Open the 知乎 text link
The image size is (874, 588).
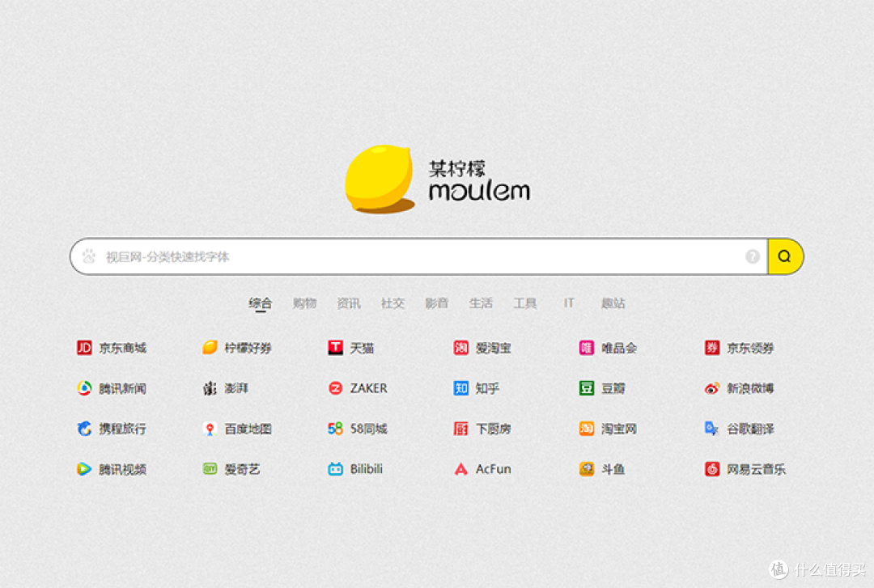pyautogui.click(x=487, y=388)
